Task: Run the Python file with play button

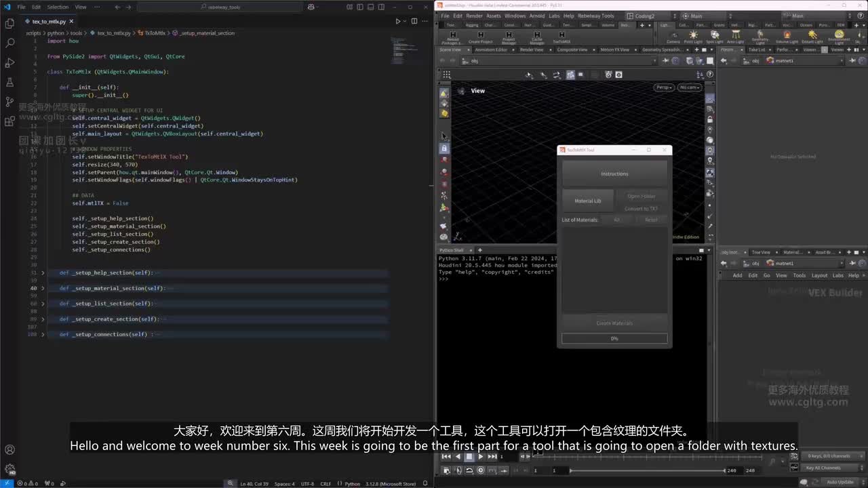Action: (398, 21)
